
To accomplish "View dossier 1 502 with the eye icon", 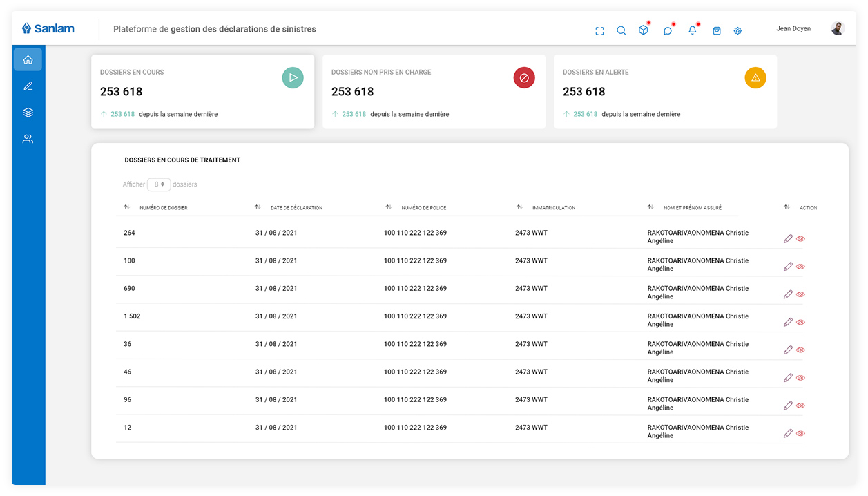I will (801, 323).
